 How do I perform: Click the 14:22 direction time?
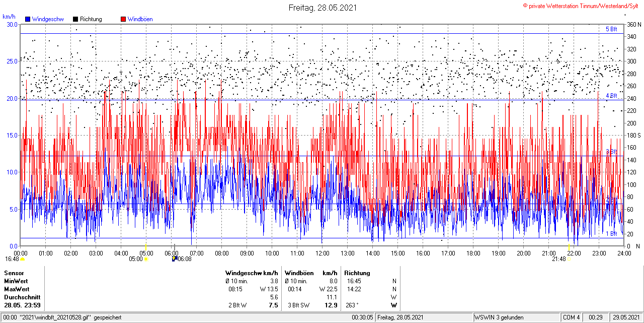[x=354, y=289]
